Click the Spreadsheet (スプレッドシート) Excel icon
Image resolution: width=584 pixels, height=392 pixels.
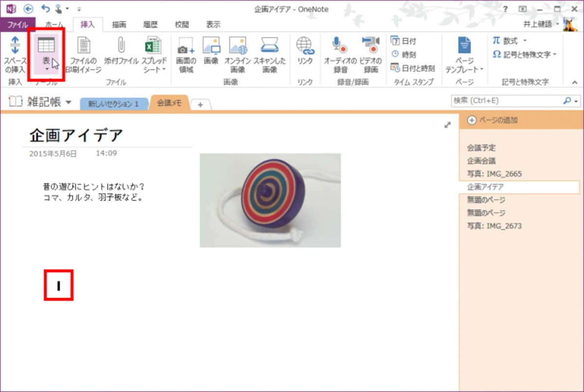coord(153,45)
